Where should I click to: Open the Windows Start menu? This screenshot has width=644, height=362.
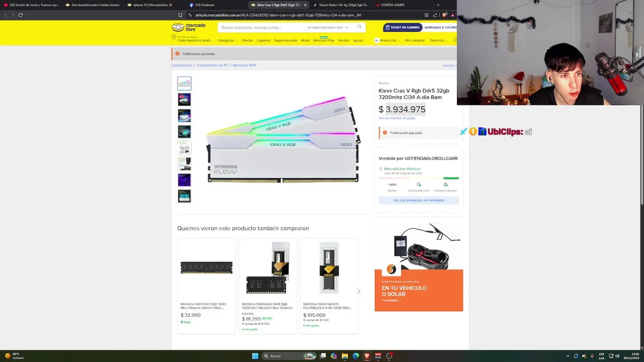(255, 356)
